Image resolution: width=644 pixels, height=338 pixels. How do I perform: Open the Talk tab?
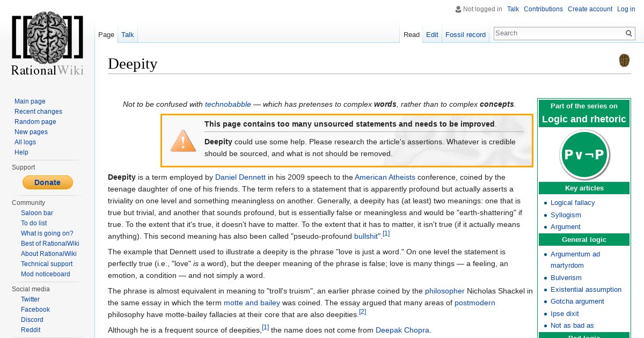(128, 34)
